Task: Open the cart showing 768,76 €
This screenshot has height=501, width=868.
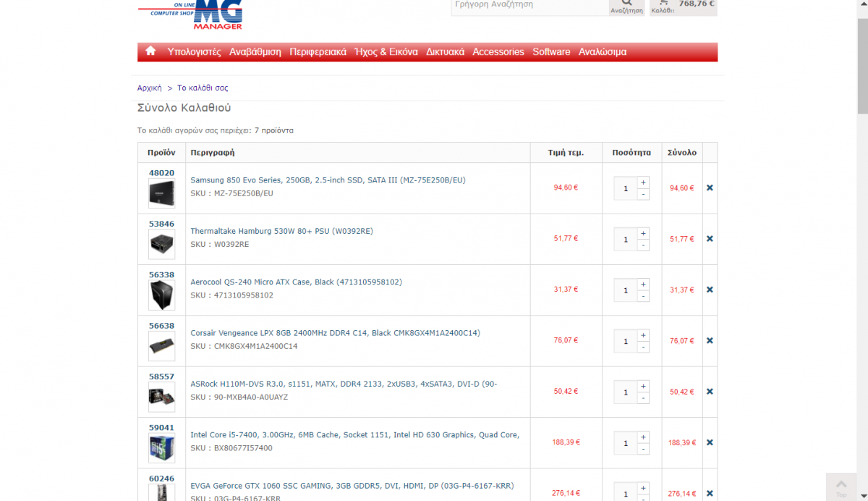Action: tap(684, 7)
